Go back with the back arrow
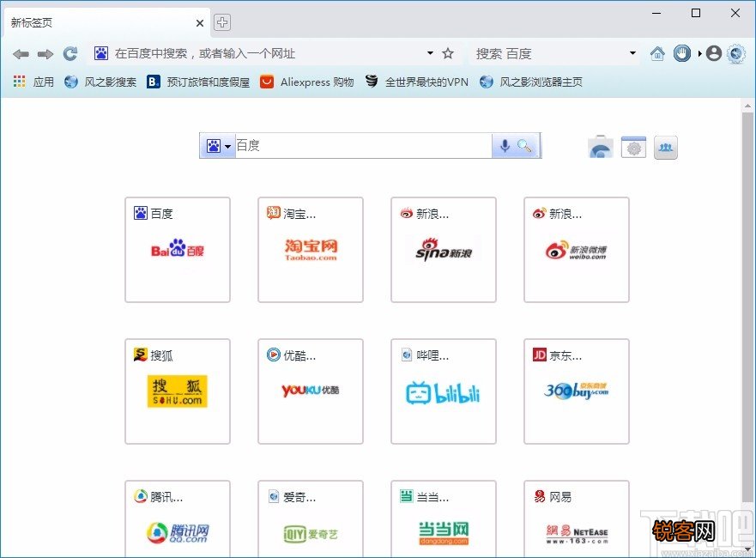 click(x=21, y=54)
